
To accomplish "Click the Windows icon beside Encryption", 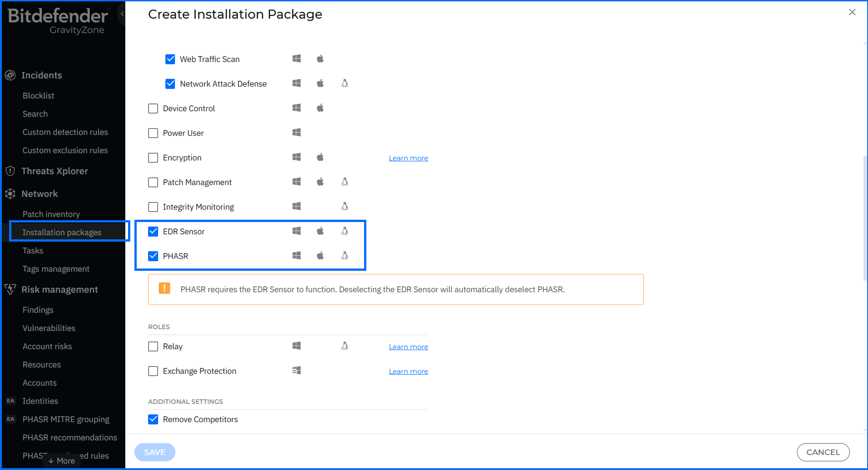I will [x=297, y=157].
